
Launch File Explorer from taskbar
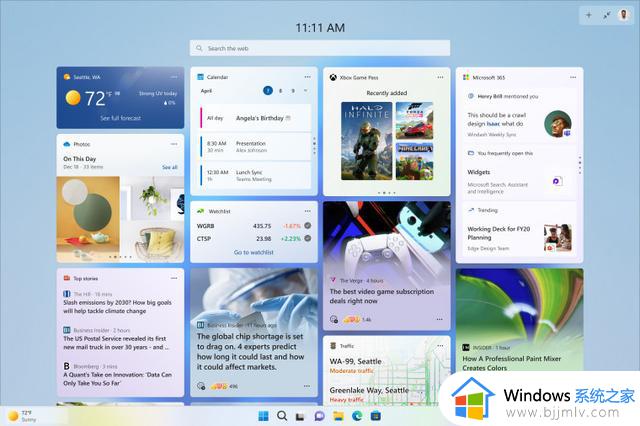338,416
